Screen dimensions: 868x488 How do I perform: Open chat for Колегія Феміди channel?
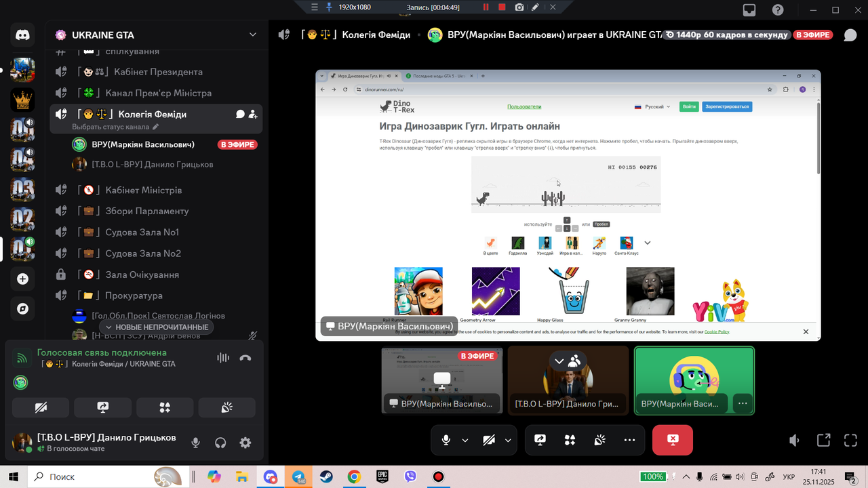point(240,115)
